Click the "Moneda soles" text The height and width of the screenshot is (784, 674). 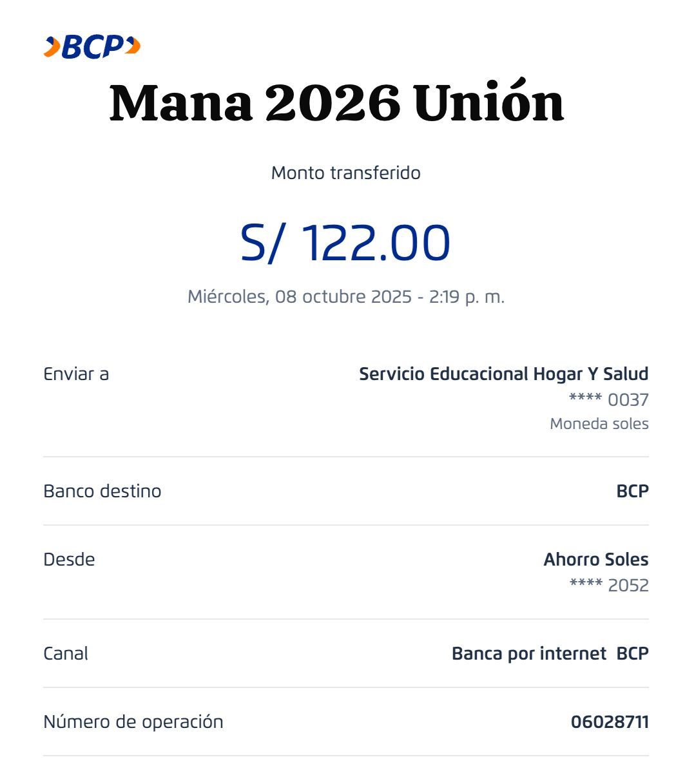599,424
